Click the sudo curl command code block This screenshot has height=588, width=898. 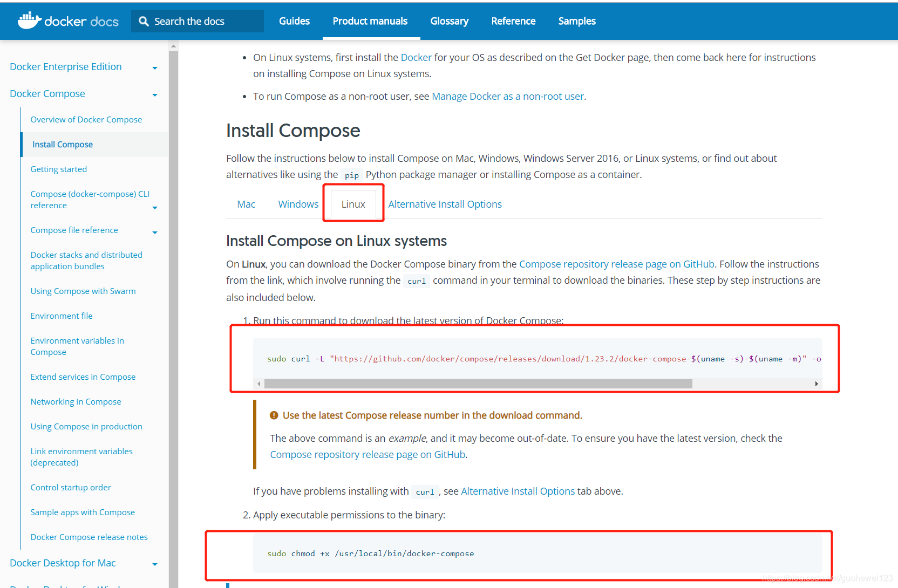538,359
